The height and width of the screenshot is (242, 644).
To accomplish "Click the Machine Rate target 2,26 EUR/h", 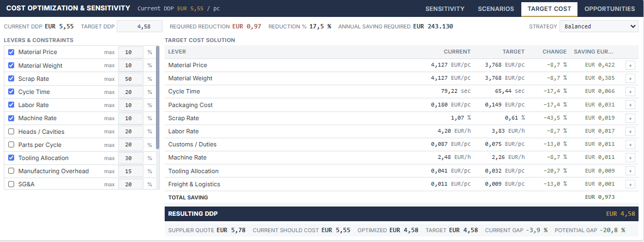I will pyautogui.click(x=509, y=158).
